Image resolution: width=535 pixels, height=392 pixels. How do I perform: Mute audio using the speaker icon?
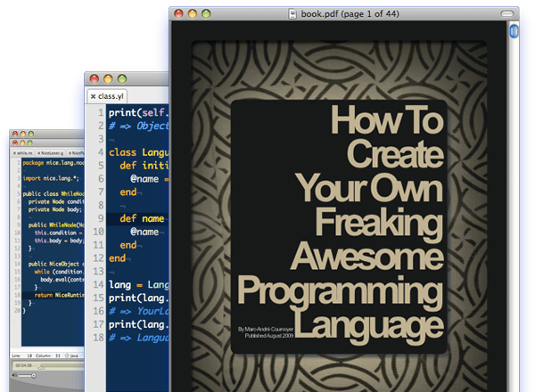click(x=14, y=375)
